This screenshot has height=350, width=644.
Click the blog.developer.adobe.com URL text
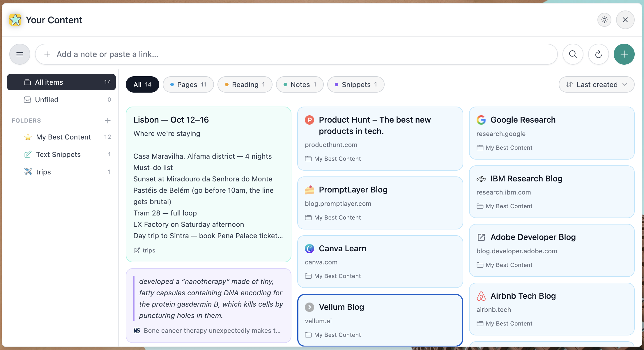[x=517, y=251]
